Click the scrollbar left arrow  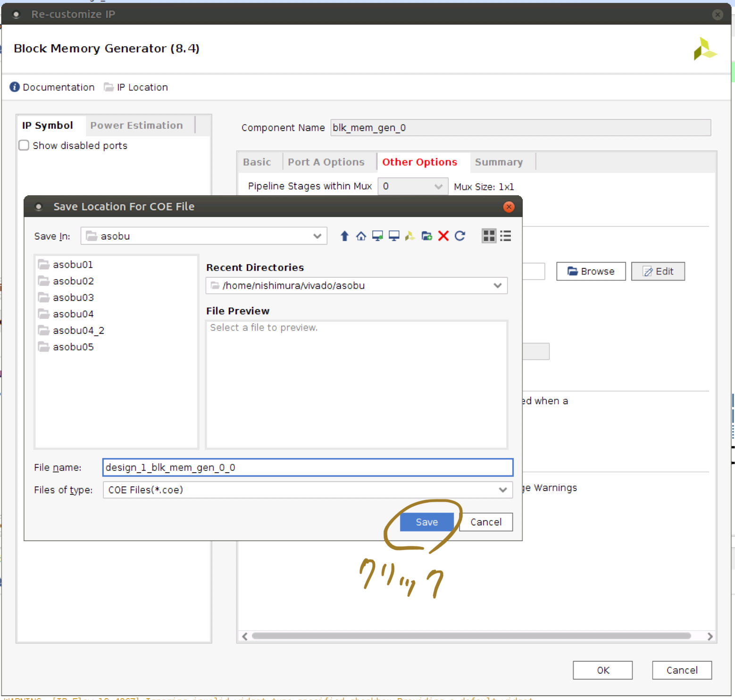[245, 636]
